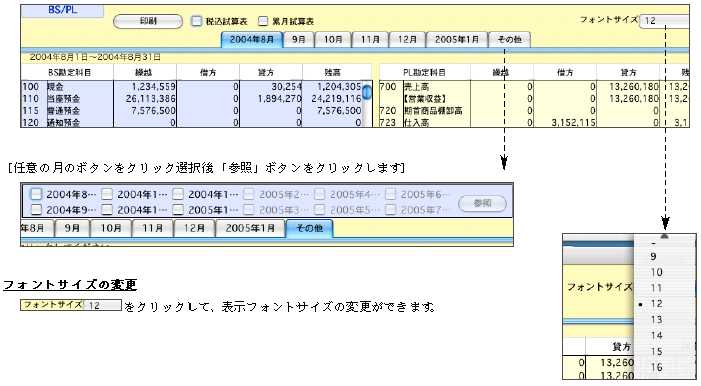Check the 2004年8… month checkbox
The height and width of the screenshot is (386, 701).
[36, 194]
